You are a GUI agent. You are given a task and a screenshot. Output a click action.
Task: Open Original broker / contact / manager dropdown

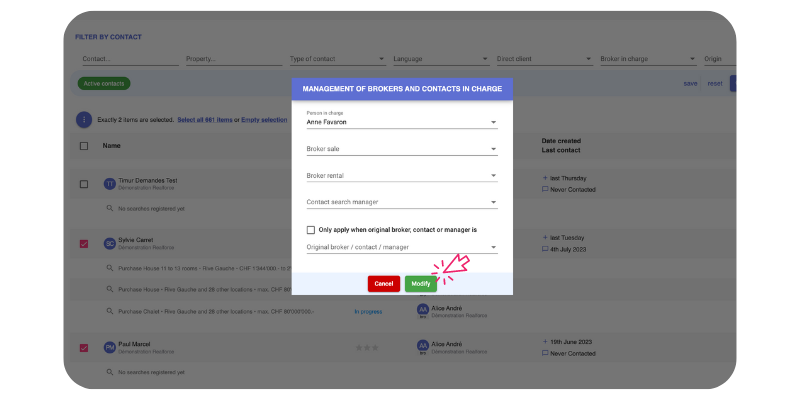coord(401,247)
